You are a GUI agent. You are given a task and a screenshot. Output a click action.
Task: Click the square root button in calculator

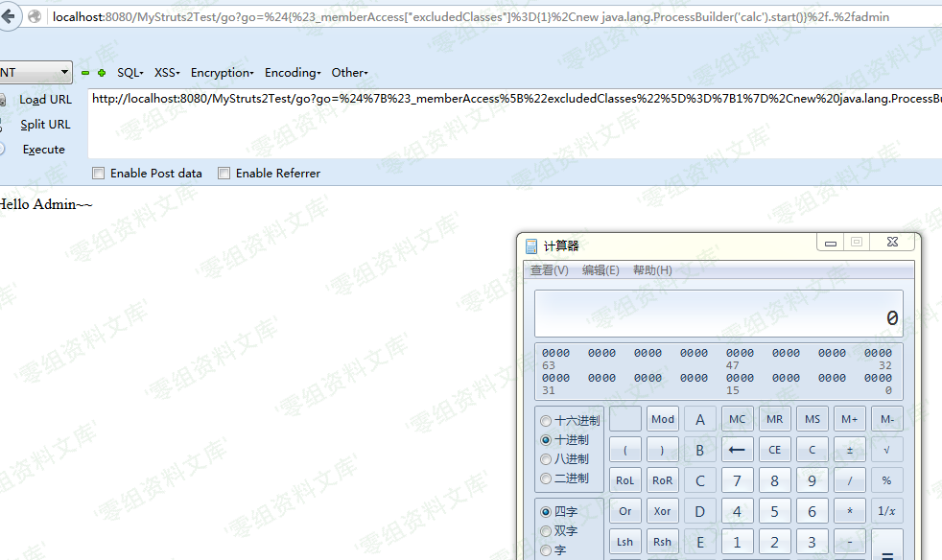click(x=885, y=448)
